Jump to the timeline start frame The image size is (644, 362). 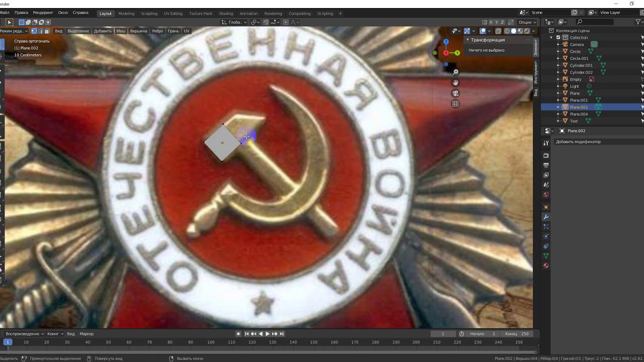[247, 334]
